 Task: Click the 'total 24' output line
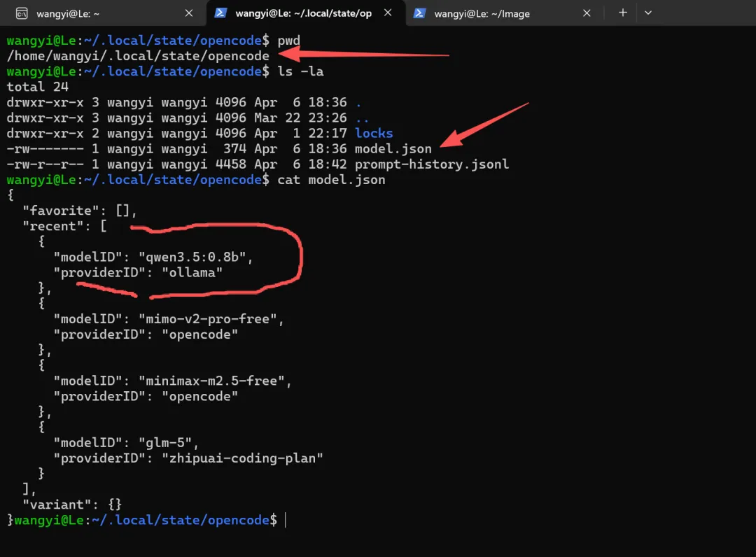point(38,87)
